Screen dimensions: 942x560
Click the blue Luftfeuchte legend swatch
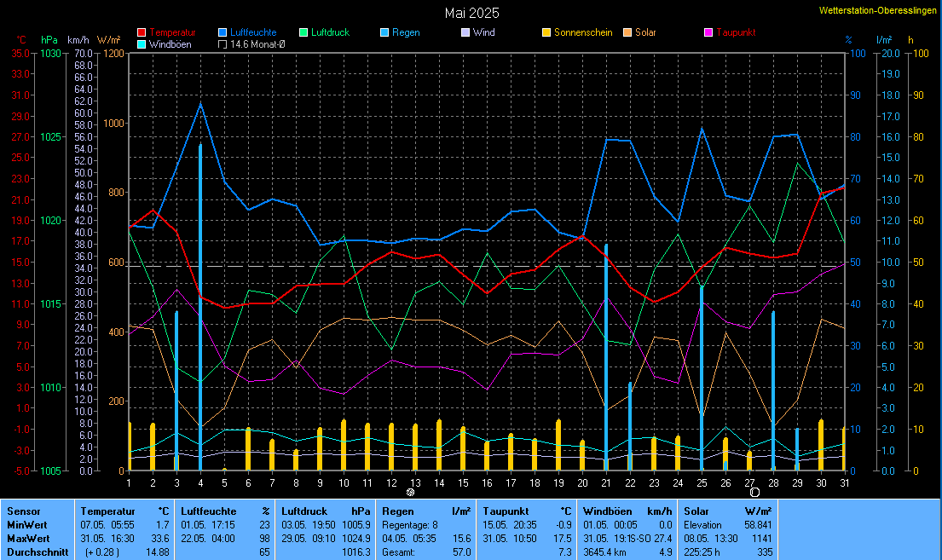tap(222, 32)
